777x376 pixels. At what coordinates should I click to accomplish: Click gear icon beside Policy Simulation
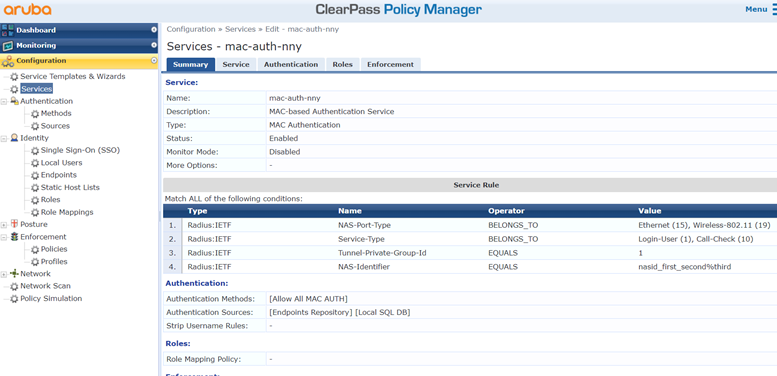tap(14, 299)
